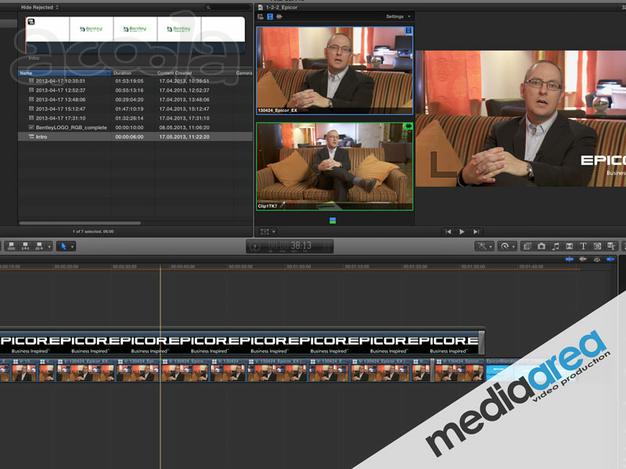
Task: Toggle solo for selected clips
Action: click(x=597, y=259)
